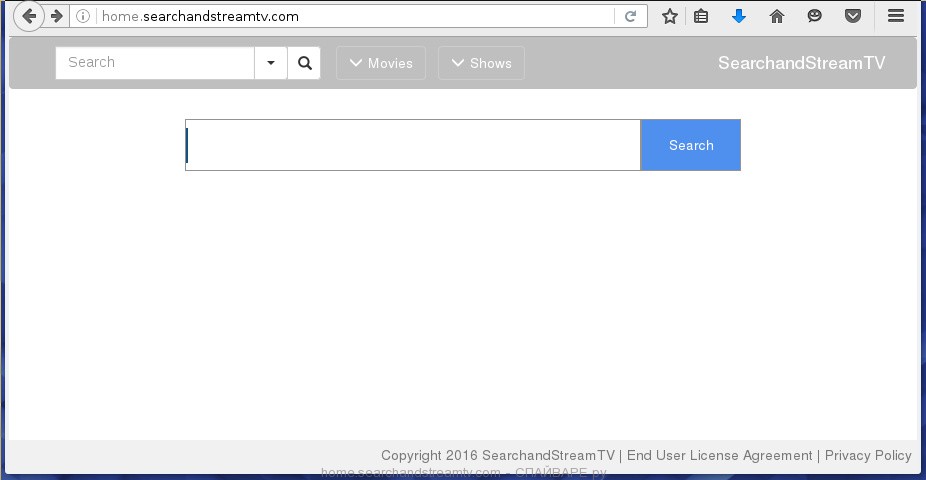Bookmark this page with the star icon
Screen dimensions: 926x480
(x=670, y=16)
